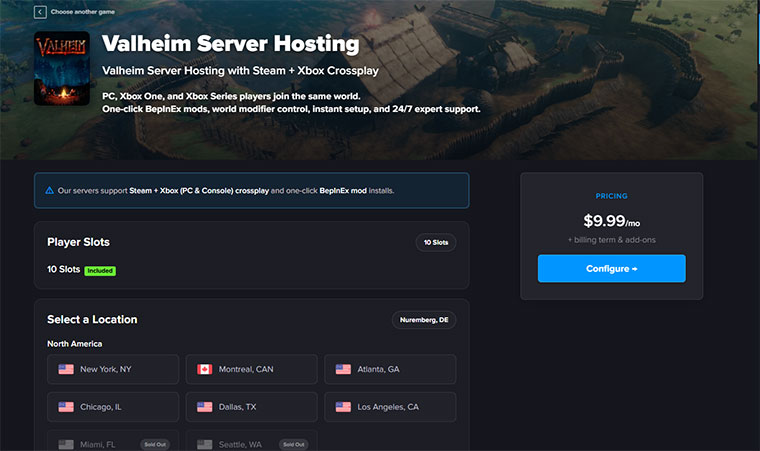Click the US flag icon next to Chicago
The image size is (760, 451).
click(x=66, y=407)
